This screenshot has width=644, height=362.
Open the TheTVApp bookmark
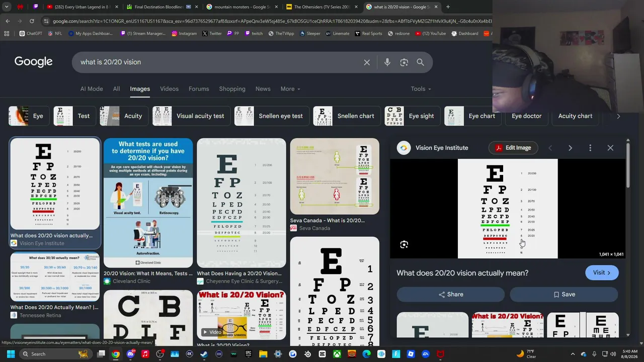tap(281, 34)
